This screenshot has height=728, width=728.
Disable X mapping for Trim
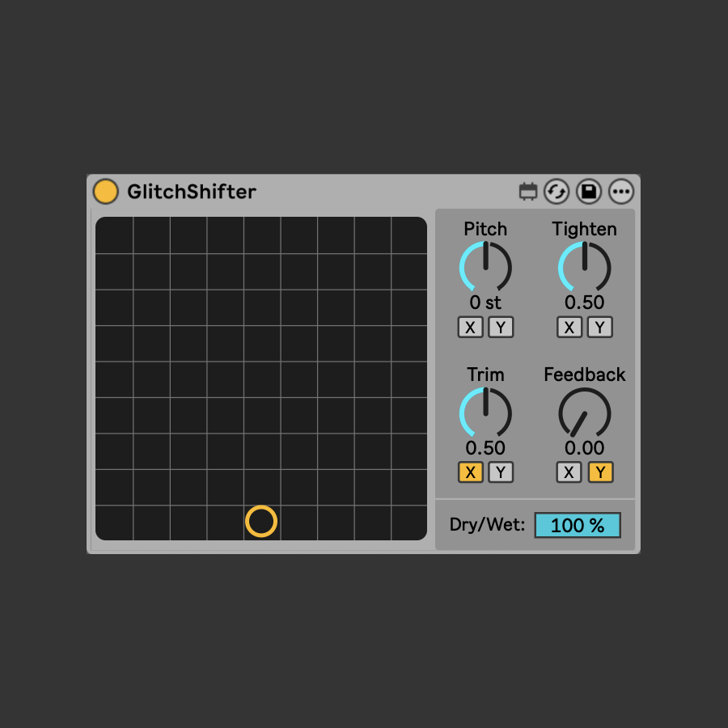pyautogui.click(x=470, y=472)
